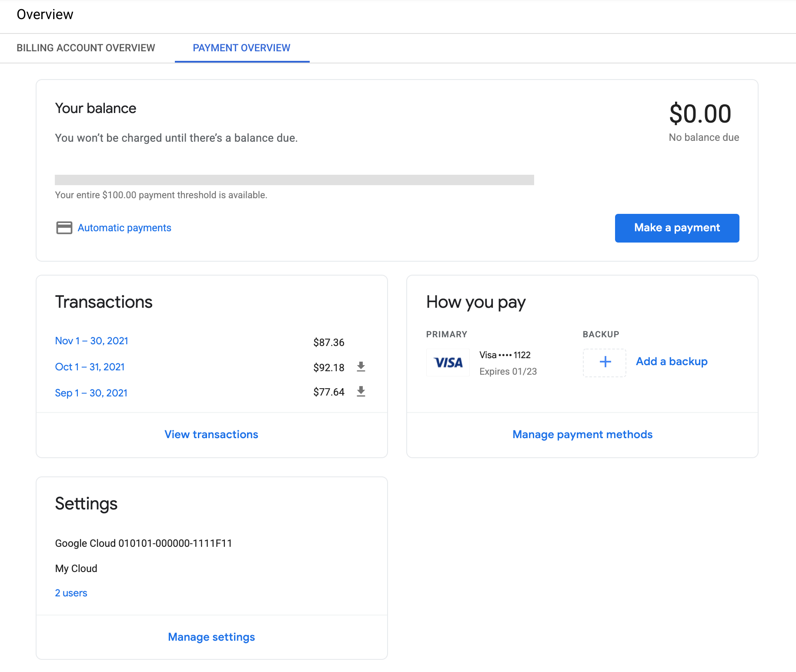Viewport: 796px width, 672px height.
Task: Switch to Billing Account Overview tab
Action: (86, 48)
